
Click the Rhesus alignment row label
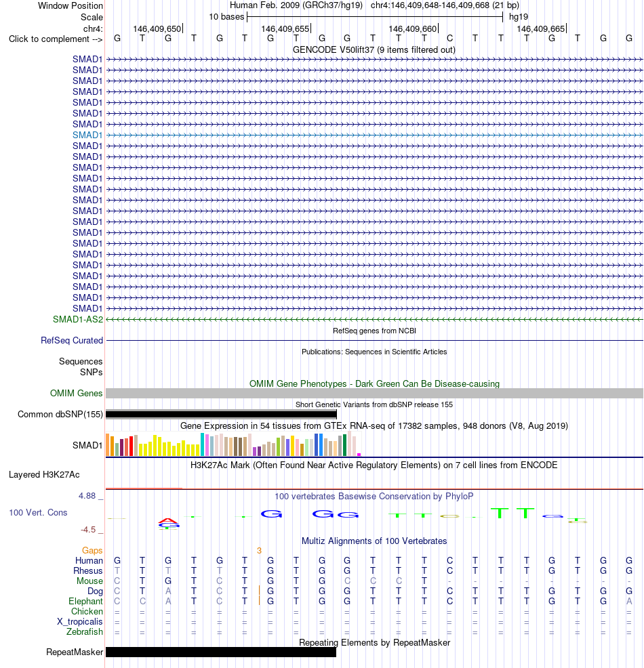(x=88, y=571)
